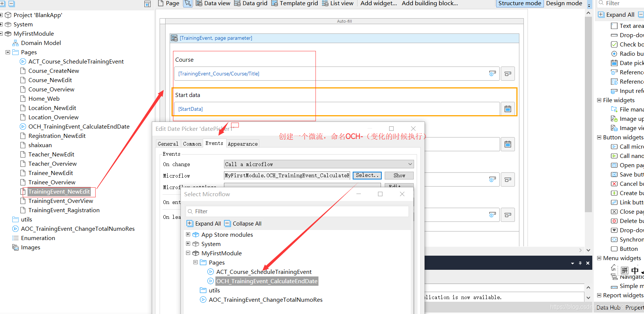Open the Add widget... dialog
The height and width of the screenshot is (314, 644).
(378, 3)
